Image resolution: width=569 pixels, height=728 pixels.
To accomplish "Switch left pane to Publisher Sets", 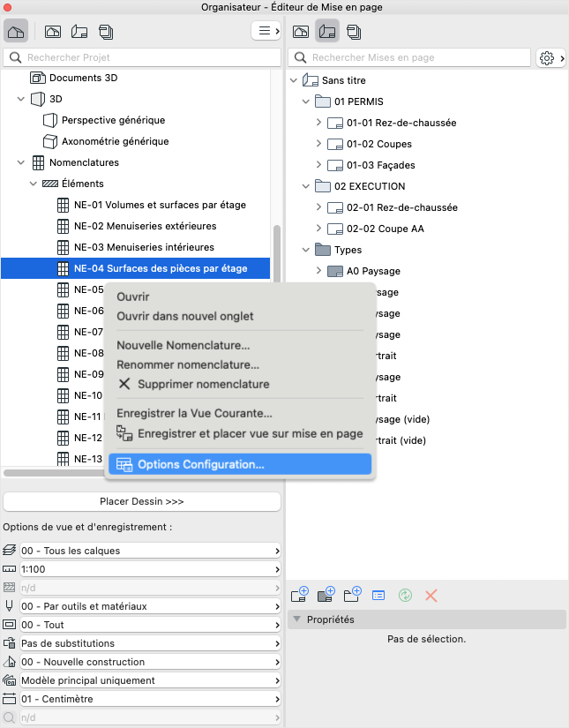I will [x=106, y=32].
